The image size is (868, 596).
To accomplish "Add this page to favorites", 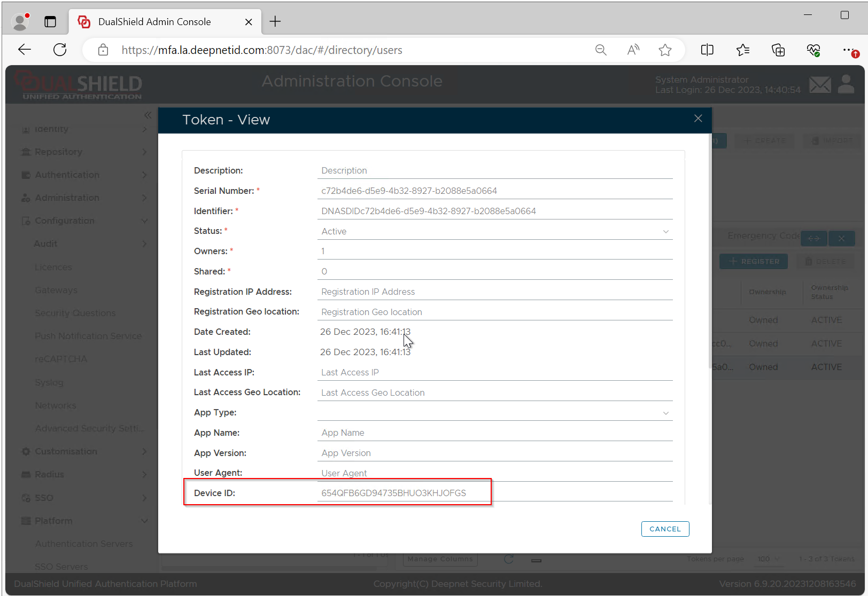I will pos(665,50).
